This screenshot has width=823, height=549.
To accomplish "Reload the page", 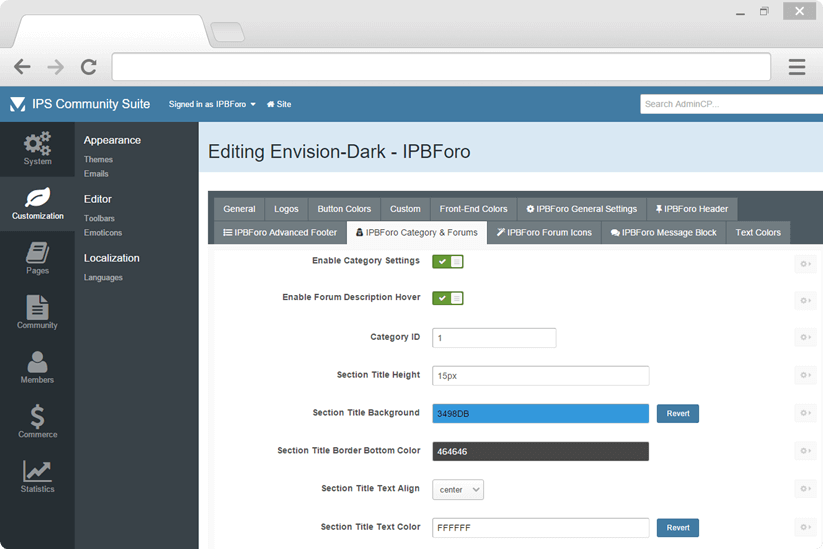I will pos(89,67).
